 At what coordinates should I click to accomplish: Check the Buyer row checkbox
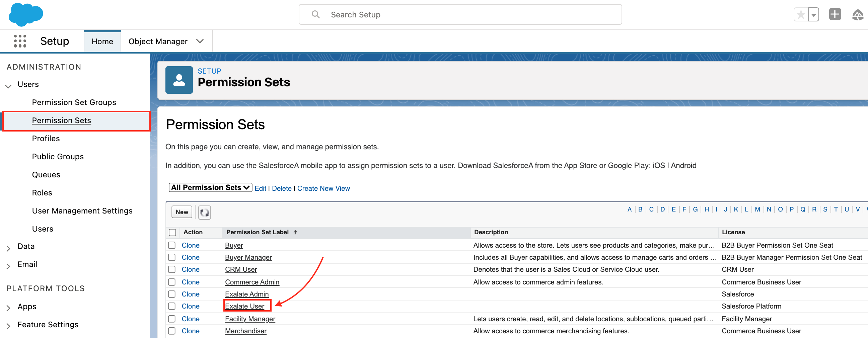coord(172,245)
